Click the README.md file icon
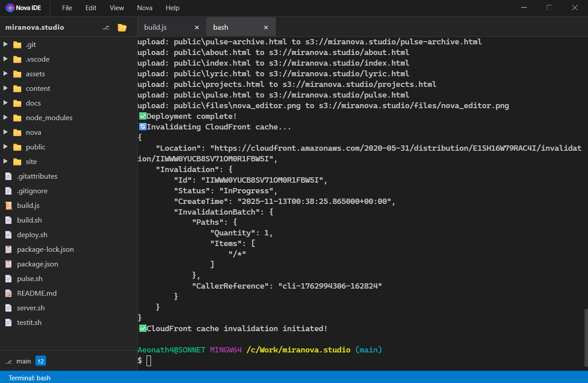 [8, 293]
